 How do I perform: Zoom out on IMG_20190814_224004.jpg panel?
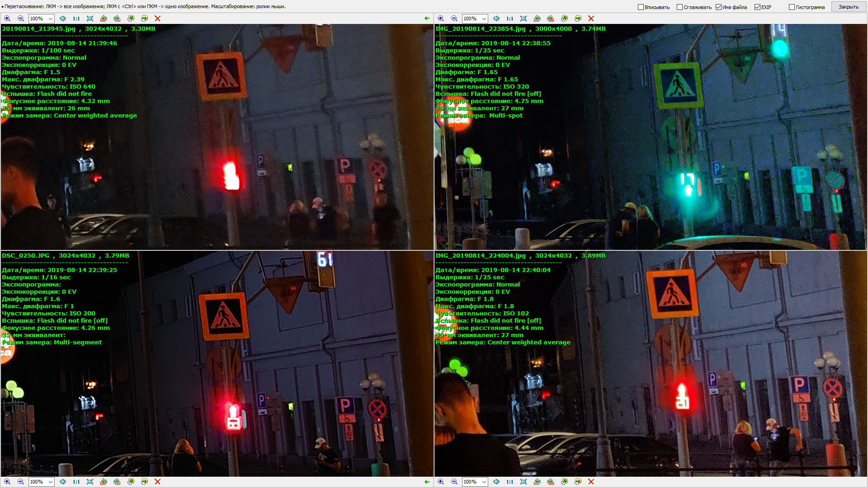tap(454, 482)
